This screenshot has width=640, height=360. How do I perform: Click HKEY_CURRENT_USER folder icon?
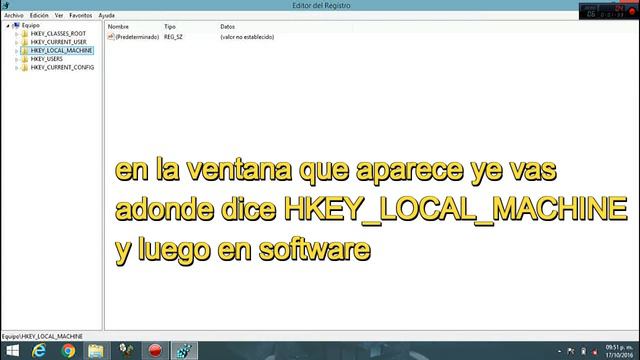pyautogui.click(x=25, y=42)
